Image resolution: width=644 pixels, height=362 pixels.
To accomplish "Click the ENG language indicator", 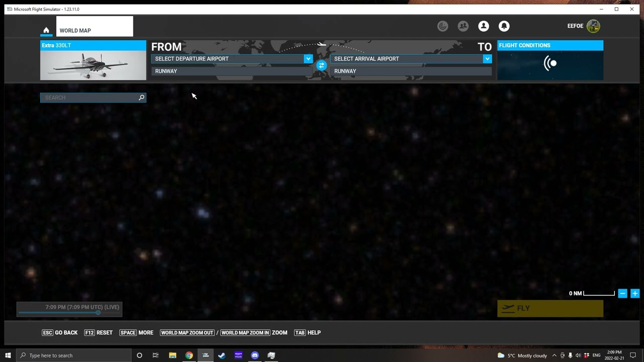I will (x=596, y=355).
